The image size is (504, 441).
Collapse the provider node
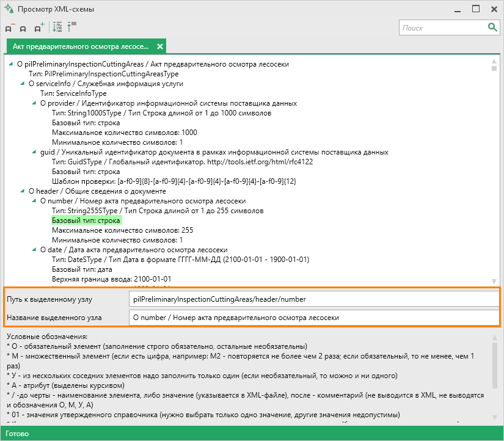[34, 103]
